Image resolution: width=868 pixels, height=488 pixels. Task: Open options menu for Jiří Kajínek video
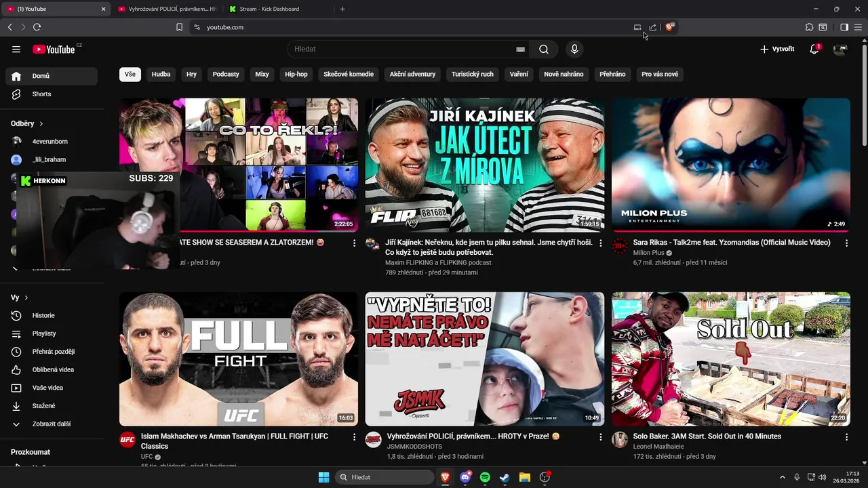click(600, 243)
